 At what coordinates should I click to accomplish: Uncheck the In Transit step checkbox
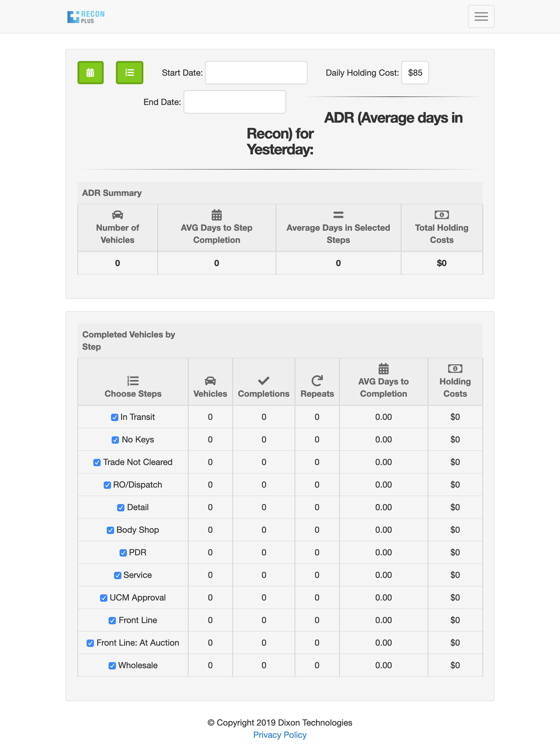point(115,417)
